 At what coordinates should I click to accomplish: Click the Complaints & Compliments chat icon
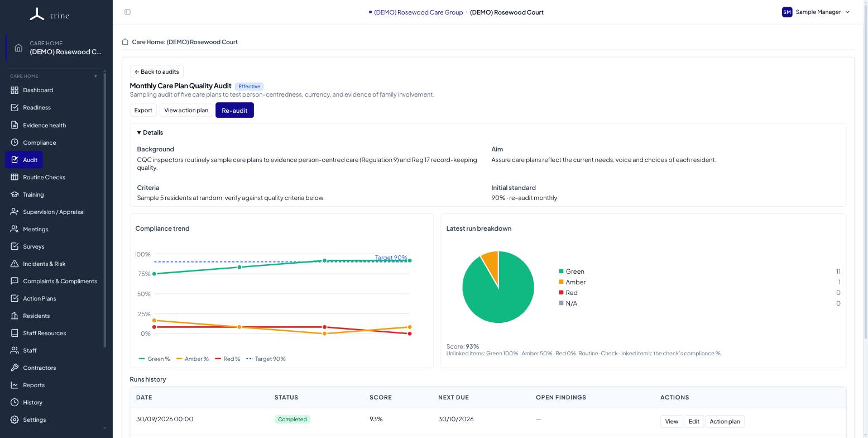15,281
